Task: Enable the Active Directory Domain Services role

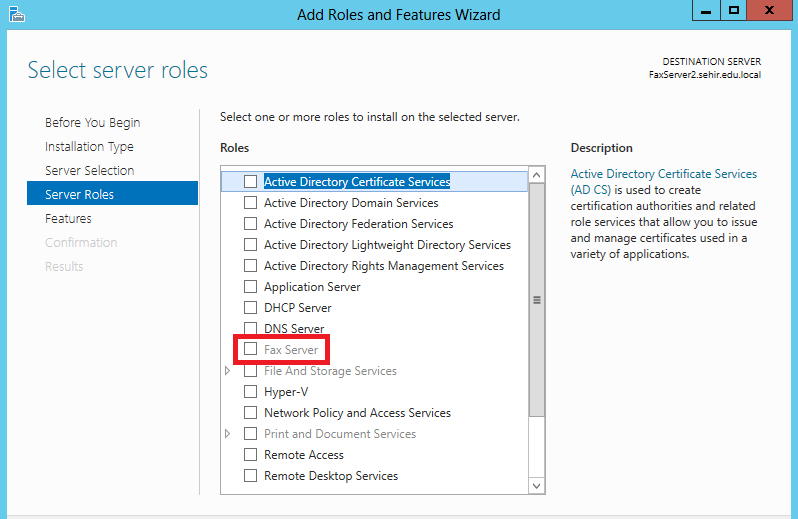Action: click(x=250, y=203)
